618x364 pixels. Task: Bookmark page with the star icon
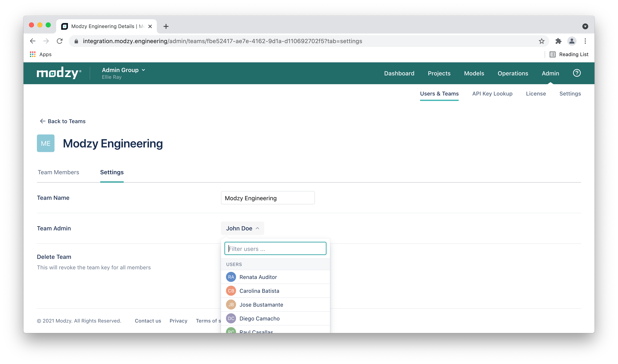[x=541, y=41]
